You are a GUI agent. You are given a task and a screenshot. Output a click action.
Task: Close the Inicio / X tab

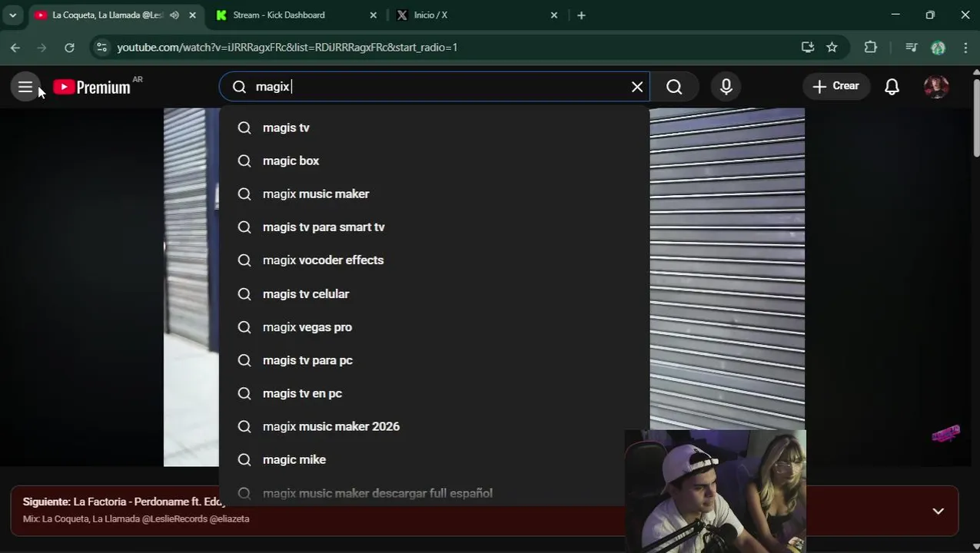pos(554,15)
